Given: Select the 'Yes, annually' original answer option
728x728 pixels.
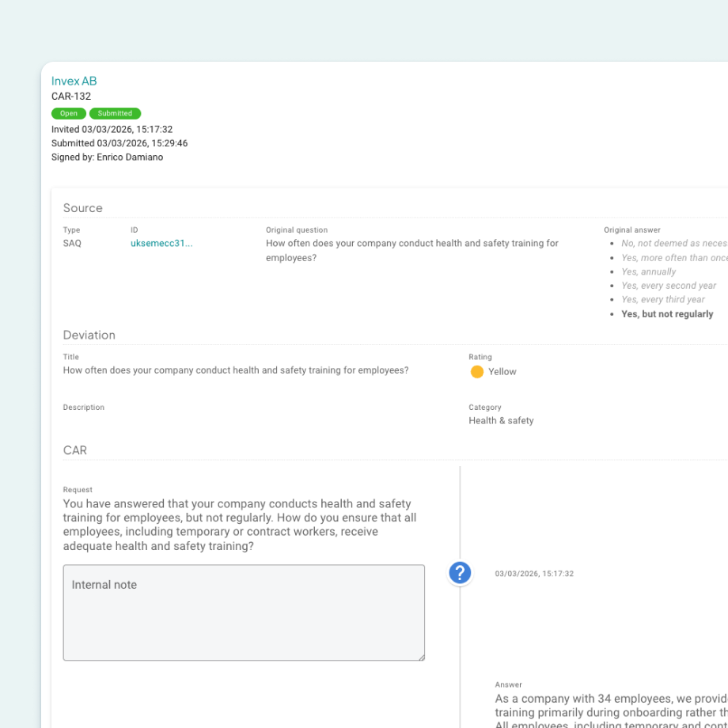Looking at the screenshot, I should pos(648,271).
